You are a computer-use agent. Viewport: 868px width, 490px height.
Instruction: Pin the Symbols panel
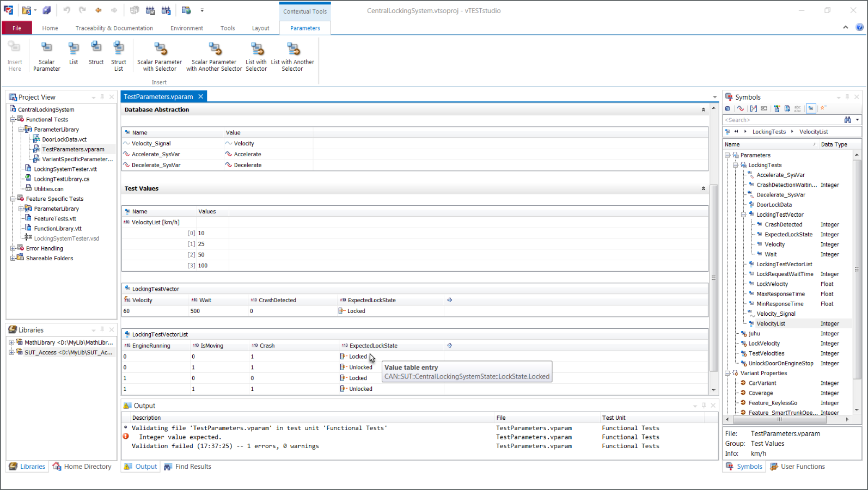tap(847, 97)
